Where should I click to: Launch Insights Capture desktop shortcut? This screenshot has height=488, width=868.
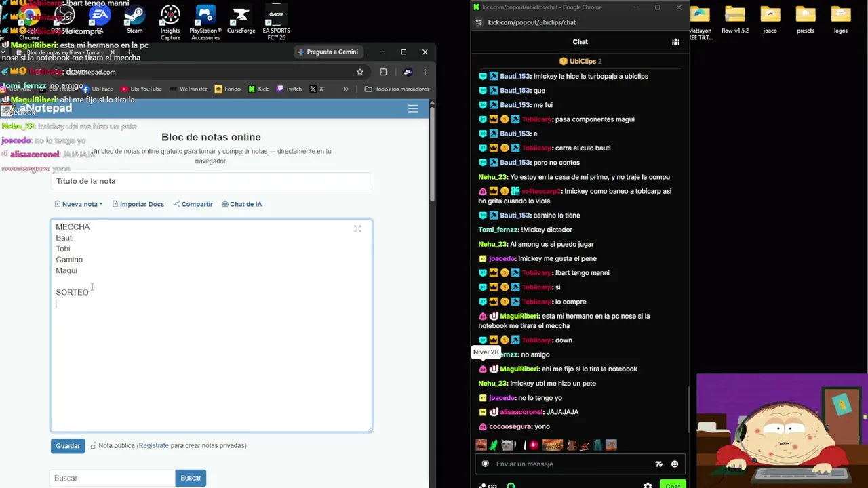click(x=170, y=23)
